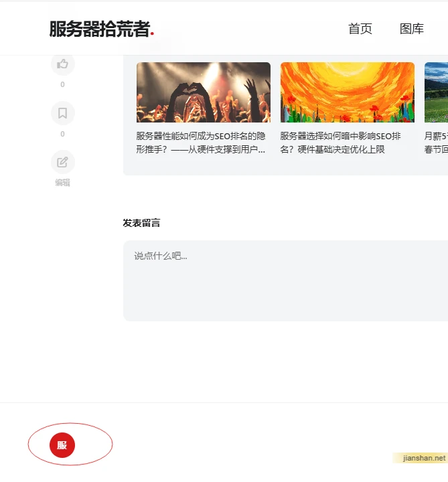Open 图库 in the navigation

click(x=412, y=29)
